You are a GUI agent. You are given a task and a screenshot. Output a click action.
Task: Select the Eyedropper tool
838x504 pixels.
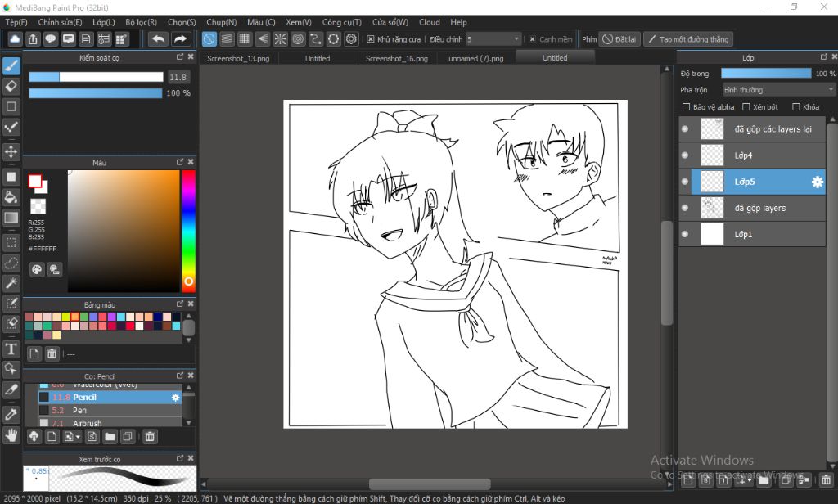tap(11, 414)
